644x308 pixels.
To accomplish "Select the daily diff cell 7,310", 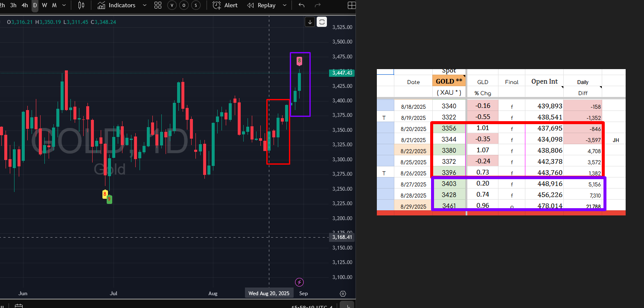I will coord(583,195).
